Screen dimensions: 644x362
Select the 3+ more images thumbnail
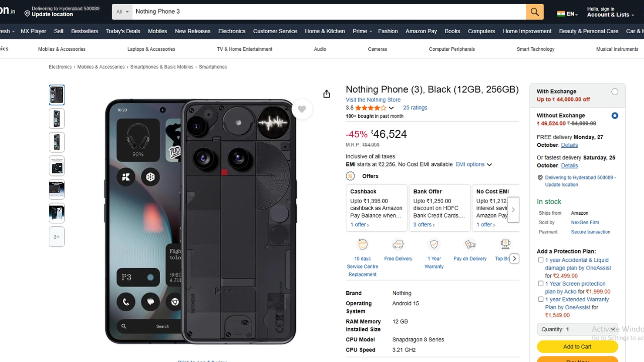click(56, 237)
